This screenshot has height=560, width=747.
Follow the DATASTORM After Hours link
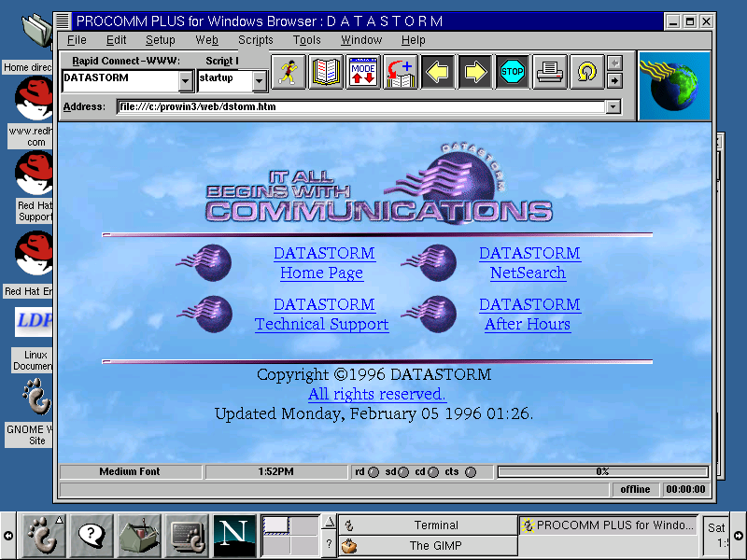(x=529, y=315)
